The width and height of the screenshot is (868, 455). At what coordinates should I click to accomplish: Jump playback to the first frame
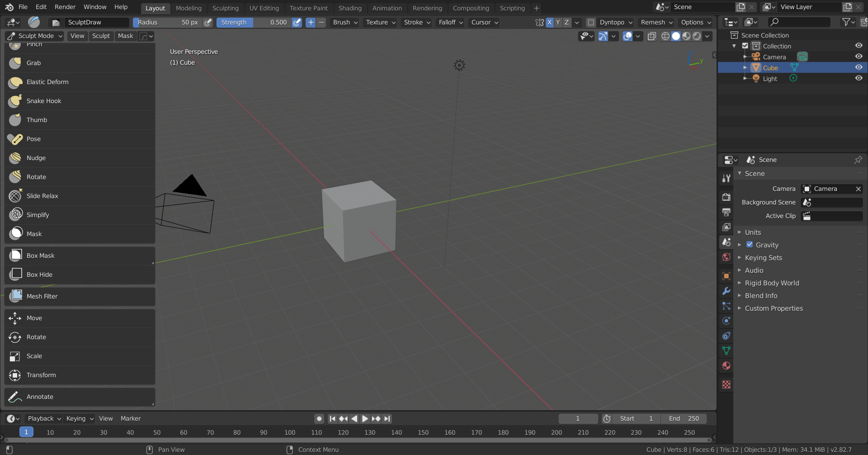(x=332, y=418)
